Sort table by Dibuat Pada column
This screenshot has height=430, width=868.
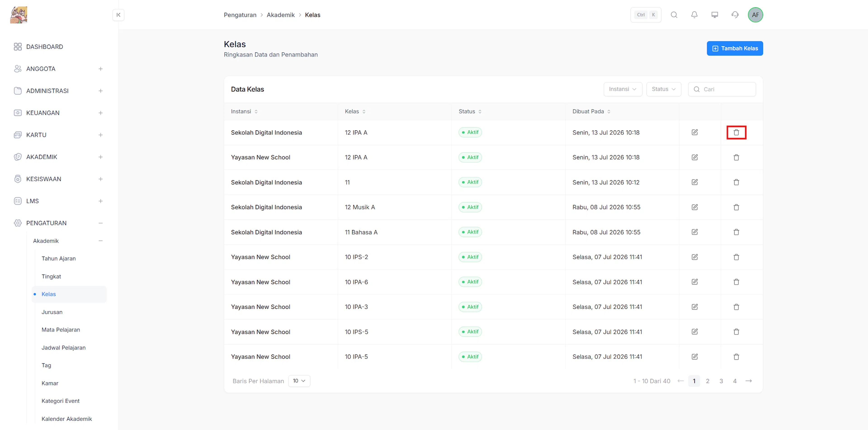coord(591,111)
